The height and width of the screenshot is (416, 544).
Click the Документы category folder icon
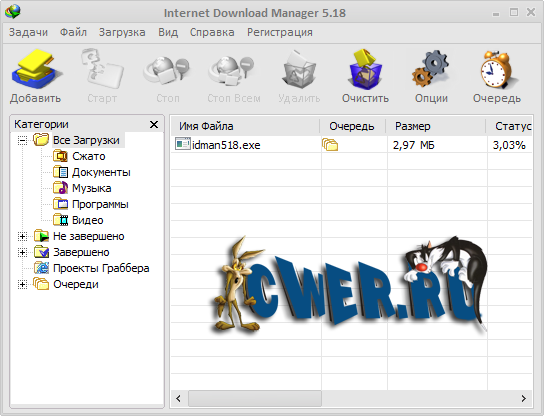click(x=60, y=172)
